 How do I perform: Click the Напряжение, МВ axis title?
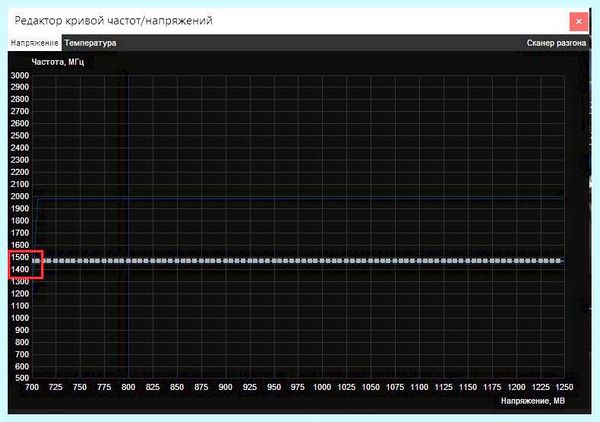tap(533, 401)
